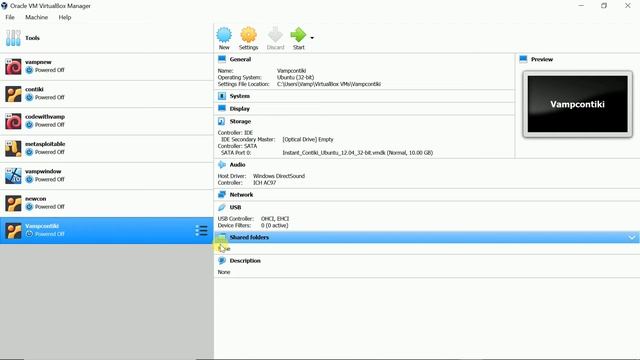The height and width of the screenshot is (360, 640).
Task: Open the General section header link
Action: coord(240,59)
